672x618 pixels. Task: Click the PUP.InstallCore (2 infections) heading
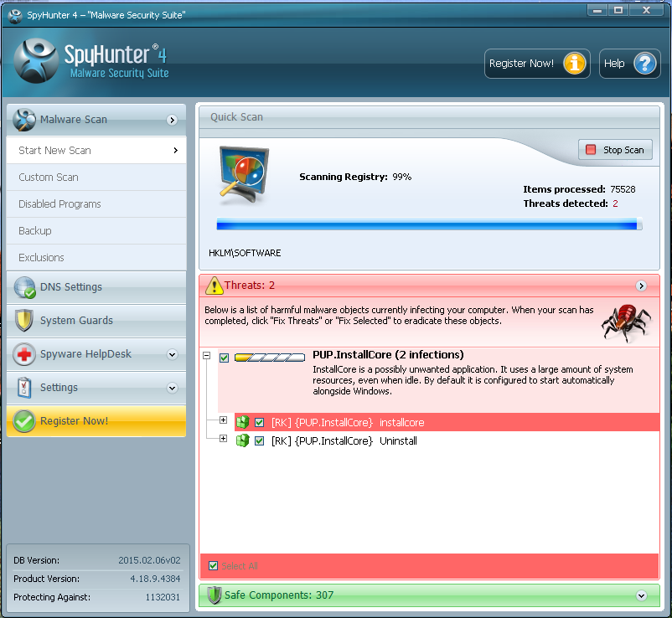388,355
